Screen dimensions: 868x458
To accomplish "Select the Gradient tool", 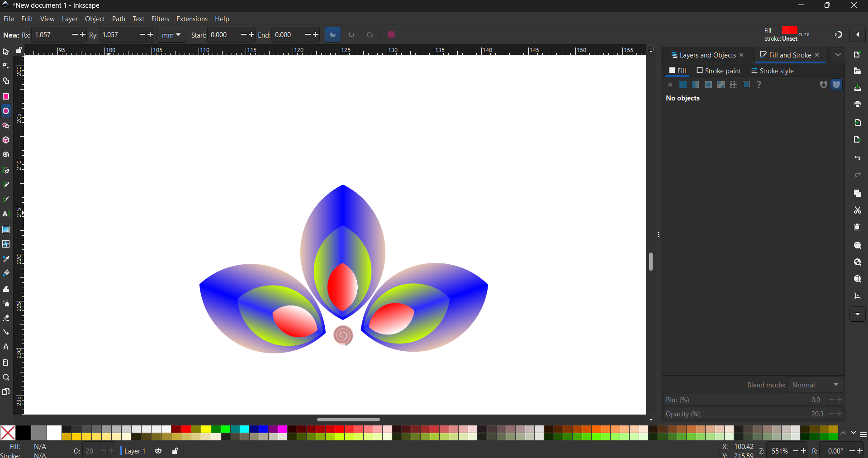I will click(6, 229).
